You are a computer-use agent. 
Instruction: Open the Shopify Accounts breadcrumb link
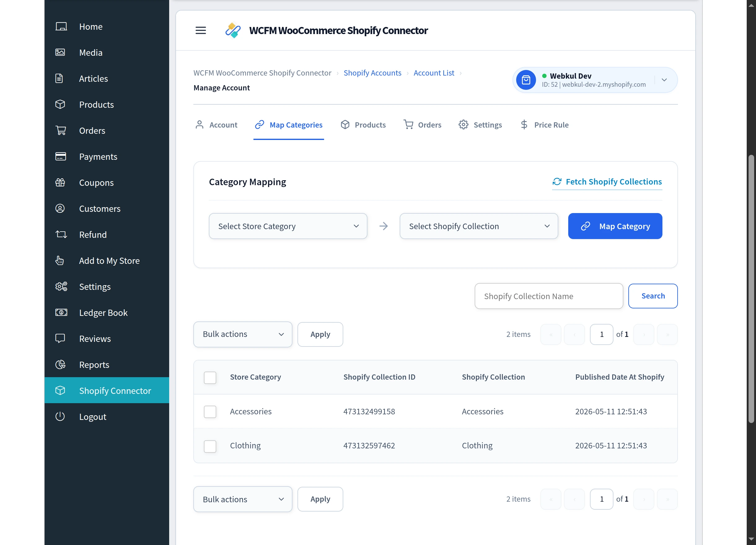372,73
